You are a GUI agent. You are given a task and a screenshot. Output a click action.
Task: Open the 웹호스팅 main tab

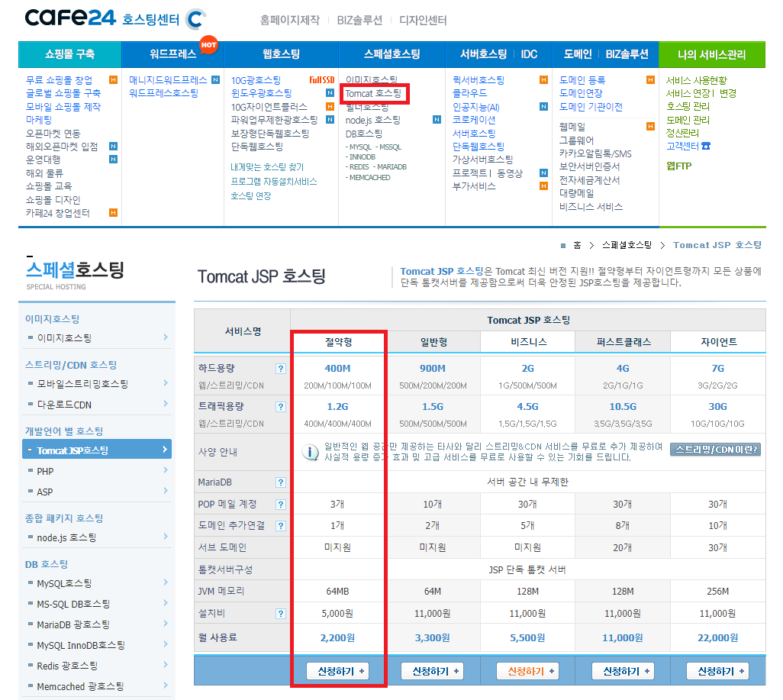point(281,54)
